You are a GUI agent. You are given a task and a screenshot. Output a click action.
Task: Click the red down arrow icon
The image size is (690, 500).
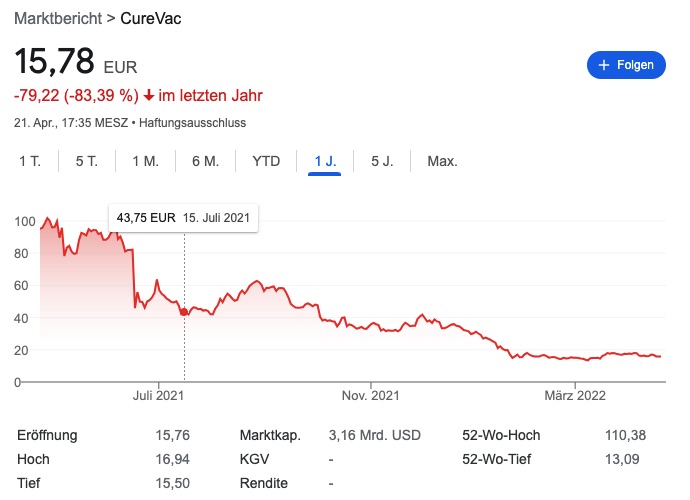tap(149, 97)
